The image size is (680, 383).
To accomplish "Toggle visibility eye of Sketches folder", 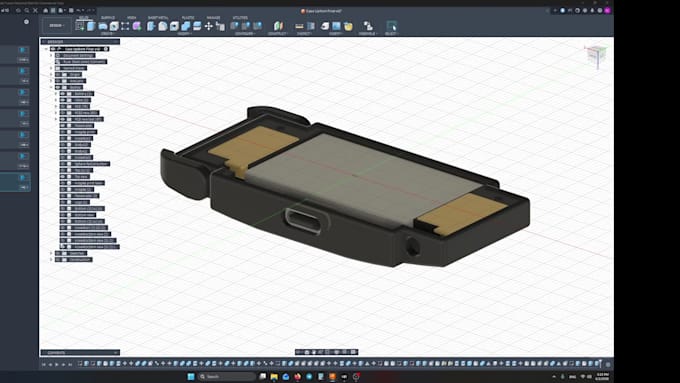I will coord(58,253).
